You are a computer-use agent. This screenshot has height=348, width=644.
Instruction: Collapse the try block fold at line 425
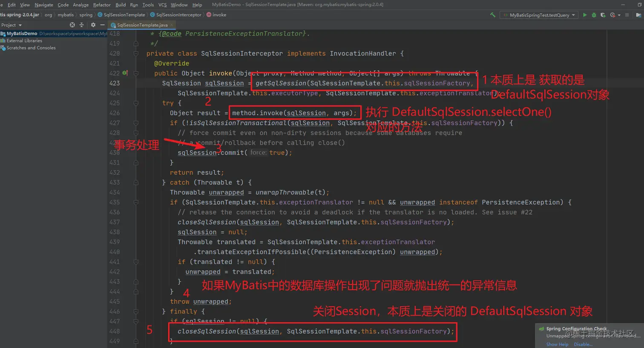(136, 103)
